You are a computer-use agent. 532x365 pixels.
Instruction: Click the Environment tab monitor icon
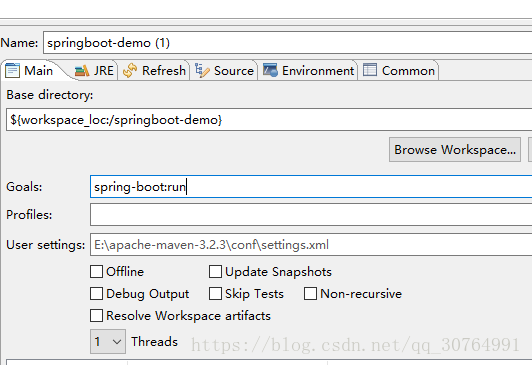pyautogui.click(x=270, y=70)
